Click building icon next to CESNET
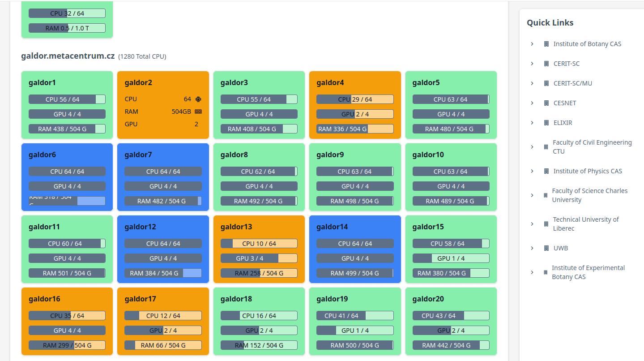The width and height of the screenshot is (644, 361). point(546,103)
